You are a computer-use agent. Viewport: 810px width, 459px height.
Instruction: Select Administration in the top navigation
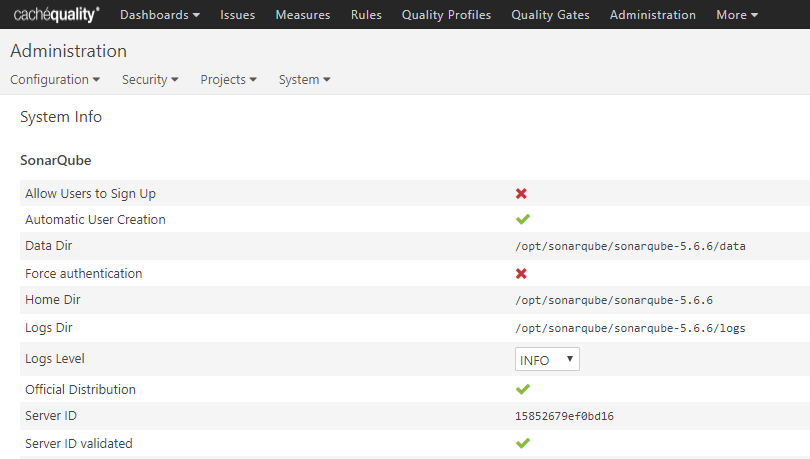pyautogui.click(x=652, y=15)
